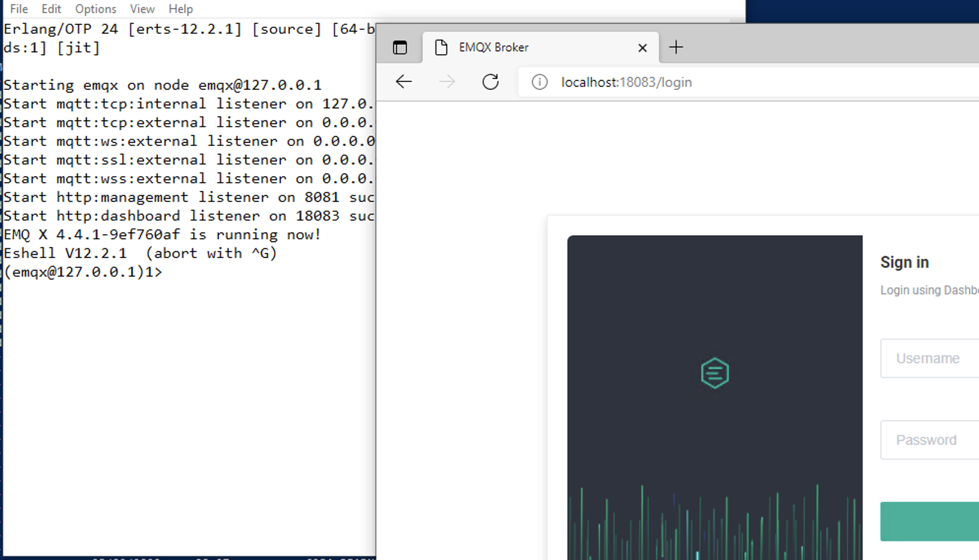Open the Edit menu
Screen dimensions: 979x560
point(51,9)
